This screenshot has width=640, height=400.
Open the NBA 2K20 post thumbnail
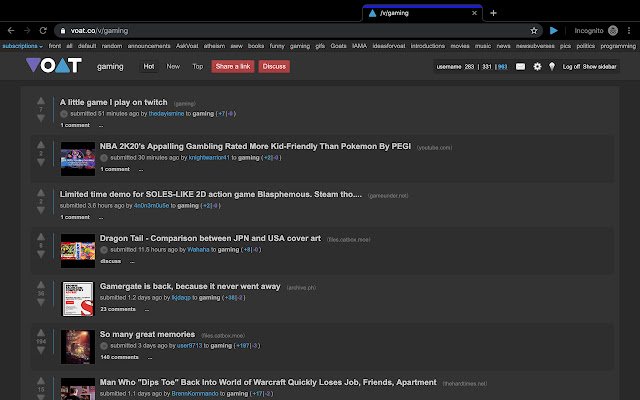tap(78, 159)
